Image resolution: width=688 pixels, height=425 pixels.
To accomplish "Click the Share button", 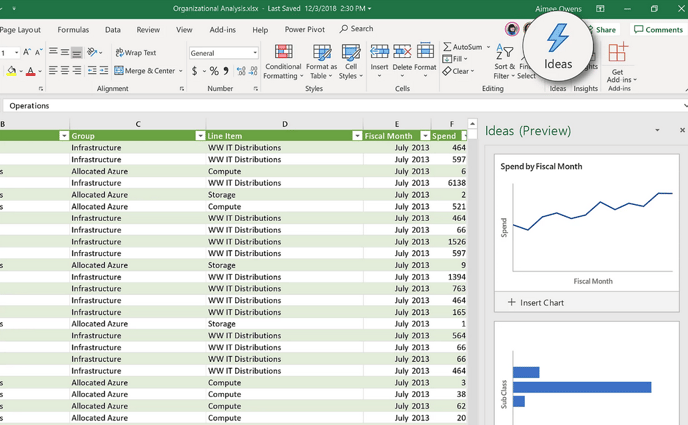I will tap(606, 30).
